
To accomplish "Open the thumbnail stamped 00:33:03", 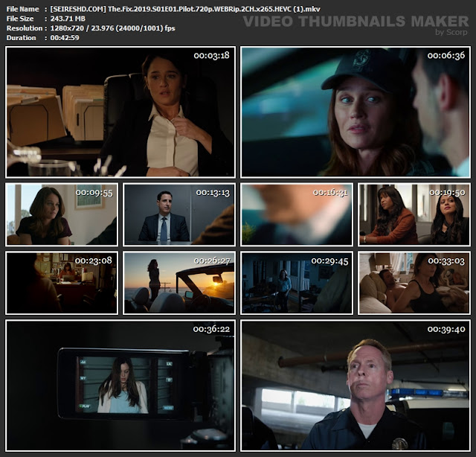I will pyautogui.click(x=414, y=283).
